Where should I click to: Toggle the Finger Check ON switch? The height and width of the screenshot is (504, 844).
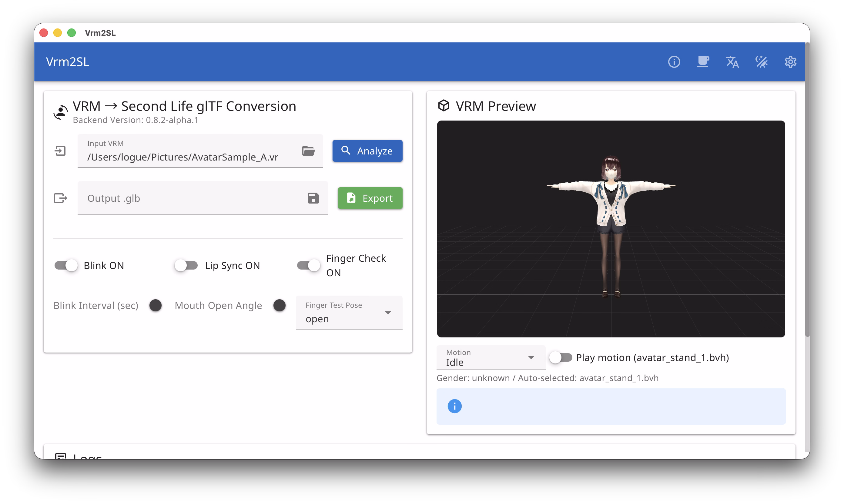pyautogui.click(x=308, y=265)
